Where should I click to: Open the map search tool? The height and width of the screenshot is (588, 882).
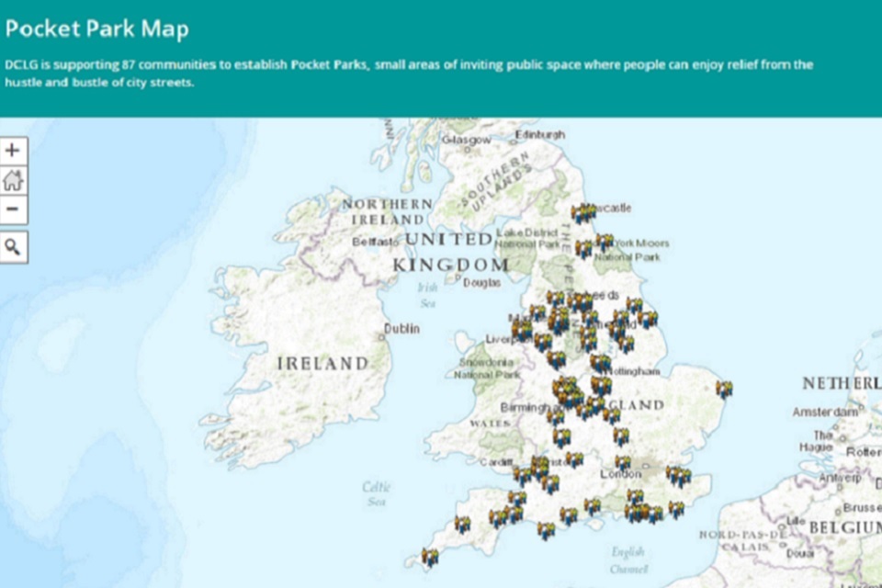tap(14, 247)
